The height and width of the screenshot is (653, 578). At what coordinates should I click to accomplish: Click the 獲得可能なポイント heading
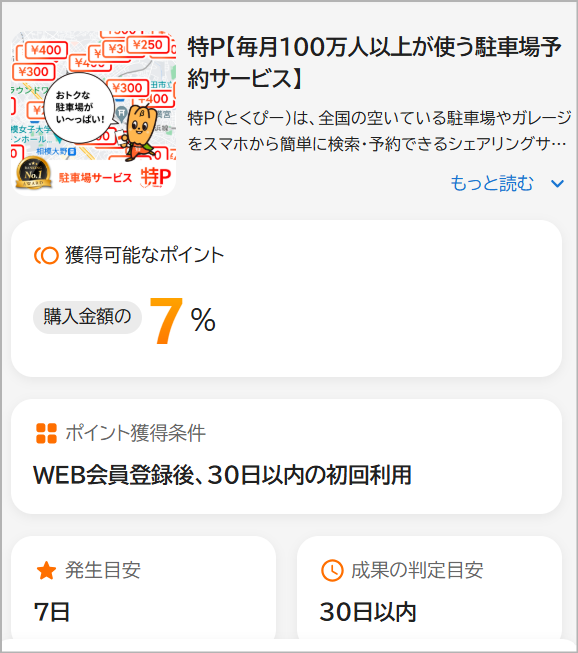click(144, 255)
